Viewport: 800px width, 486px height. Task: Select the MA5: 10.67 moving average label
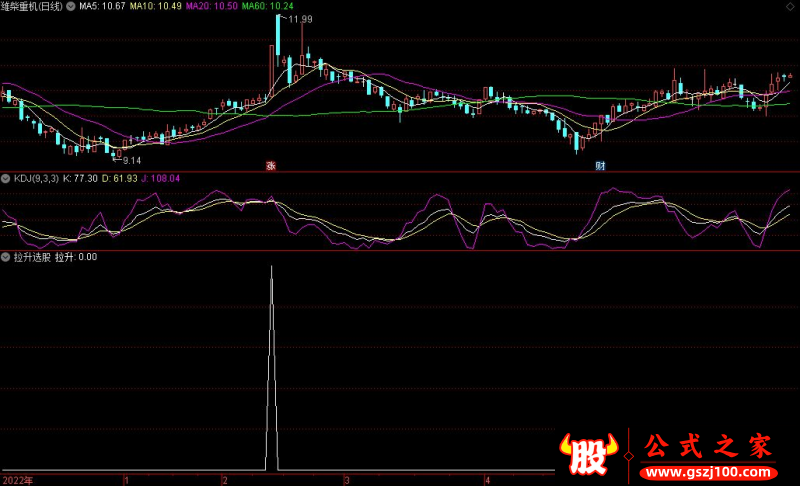103,8
